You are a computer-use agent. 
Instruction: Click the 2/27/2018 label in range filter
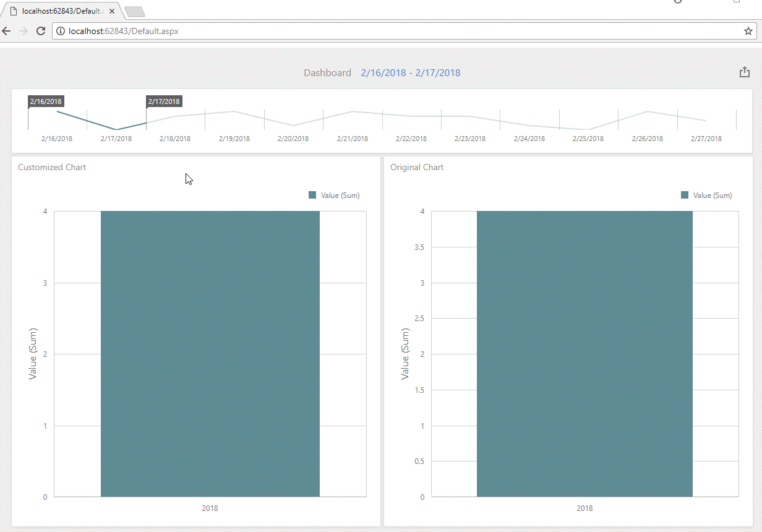pyautogui.click(x=706, y=139)
